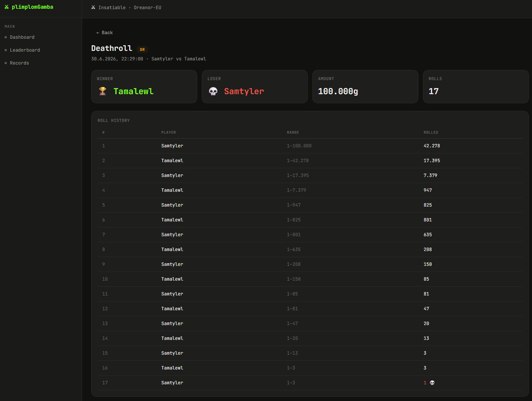
Task: Click rolled value 947
Action: tap(427, 190)
